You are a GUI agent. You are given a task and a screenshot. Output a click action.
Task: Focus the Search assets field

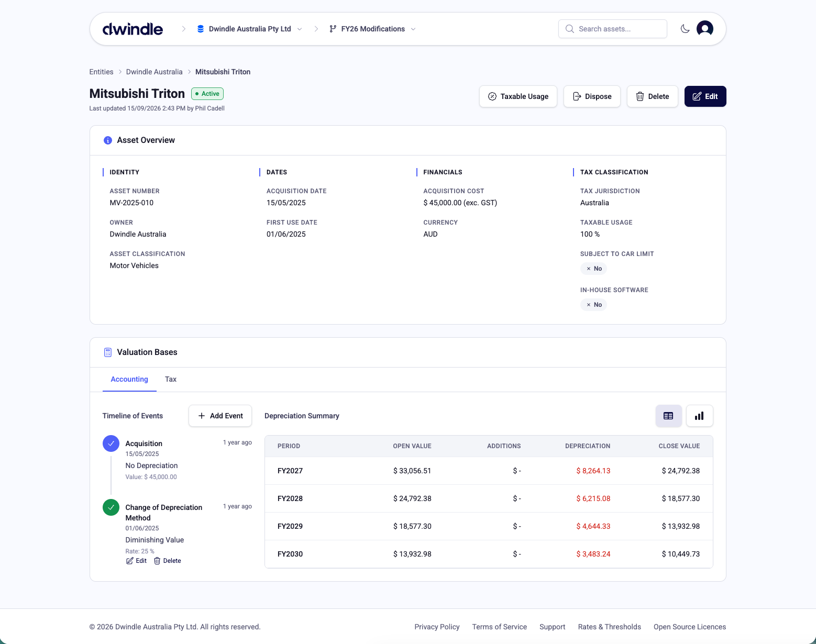click(613, 29)
